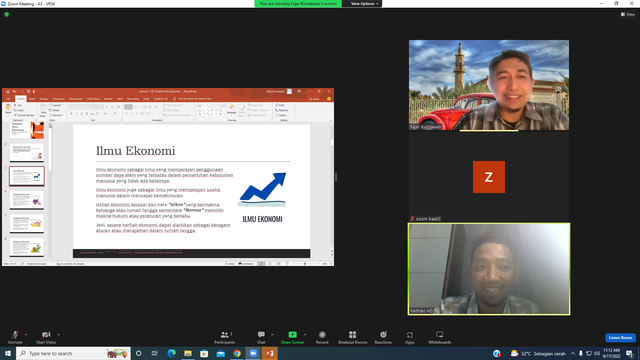Image resolution: width=640 pixels, height=360 pixels.
Task: Click the blue arrow chart image on slide
Action: click(x=262, y=189)
